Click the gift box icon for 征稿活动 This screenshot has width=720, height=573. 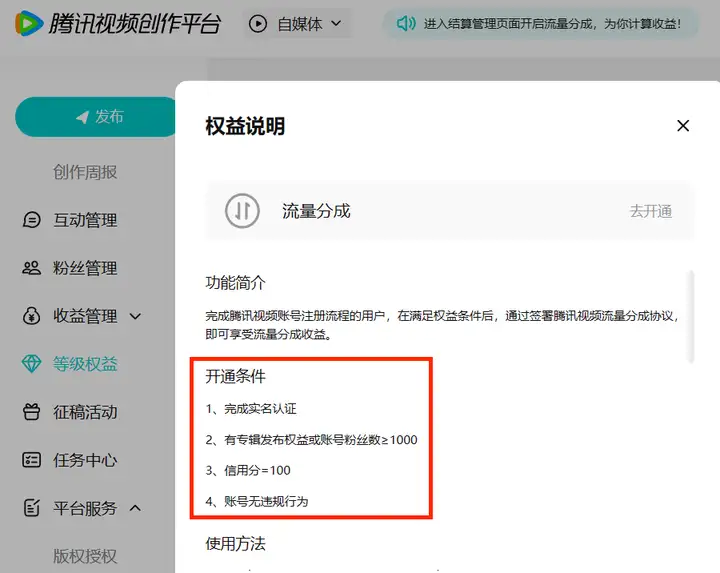(32, 411)
